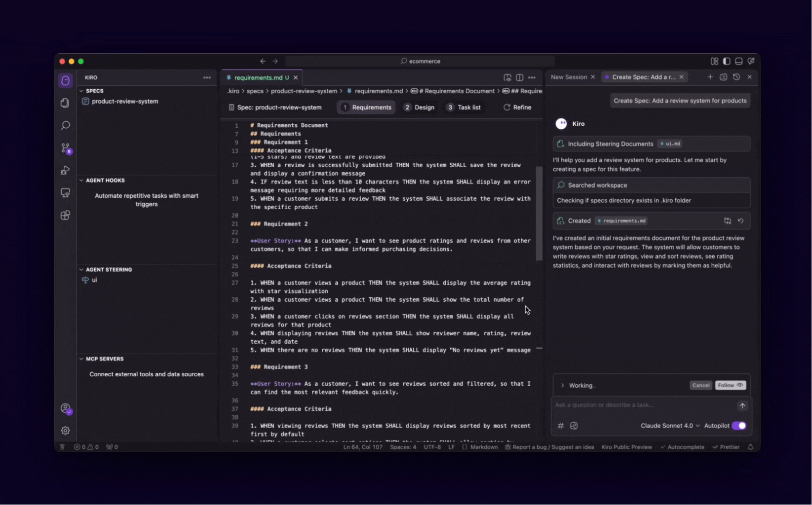Click the split editor icon
This screenshot has width=812, height=505.
[x=519, y=77]
